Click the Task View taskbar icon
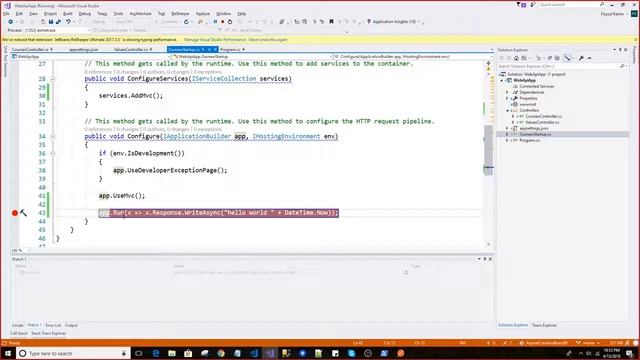 139,353
